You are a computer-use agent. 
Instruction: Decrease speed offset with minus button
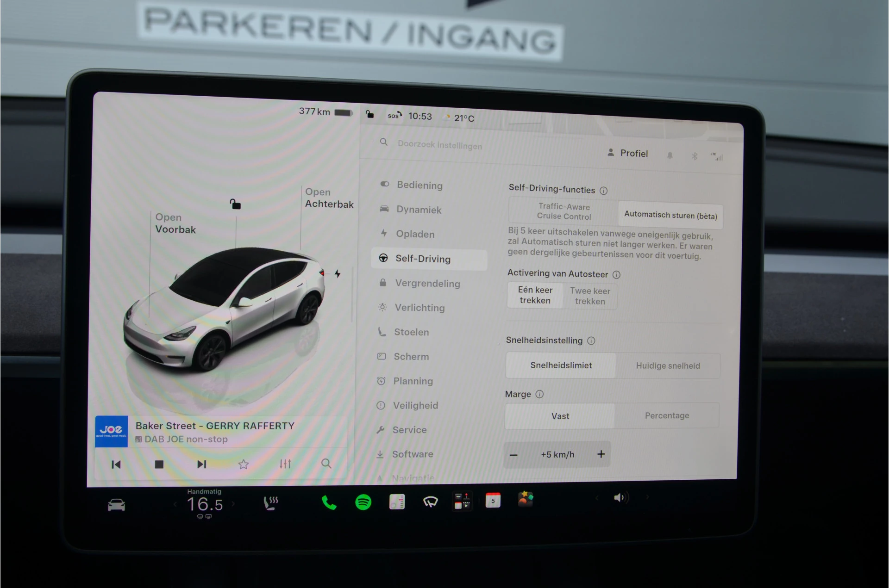(513, 455)
